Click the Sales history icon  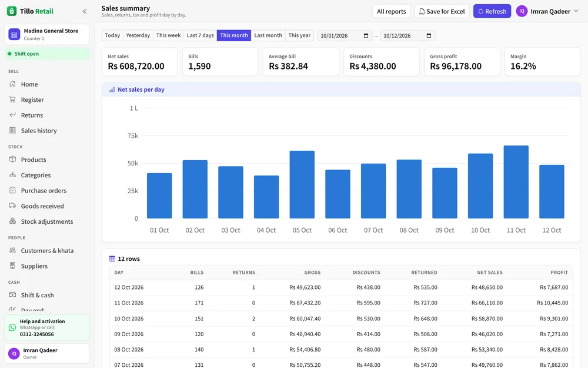13,130
